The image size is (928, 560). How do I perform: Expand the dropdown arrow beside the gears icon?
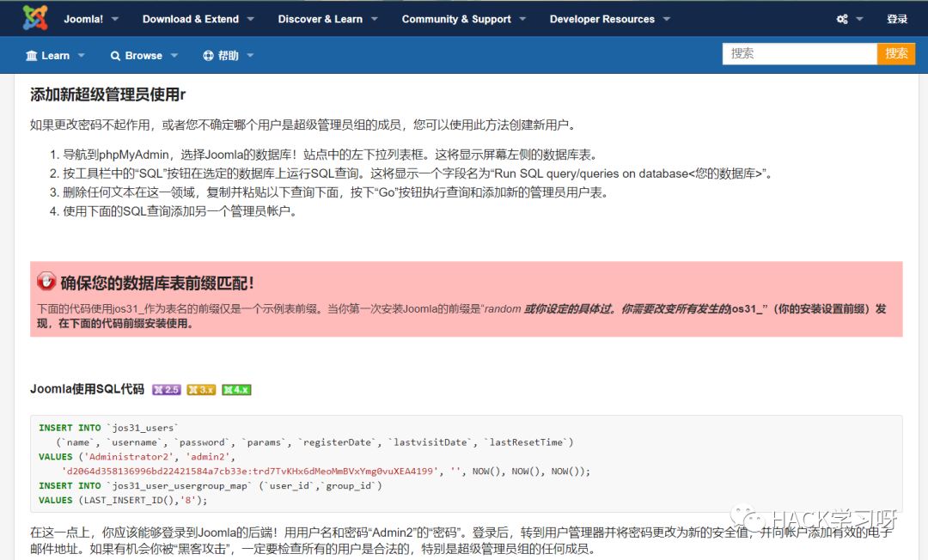tap(859, 19)
